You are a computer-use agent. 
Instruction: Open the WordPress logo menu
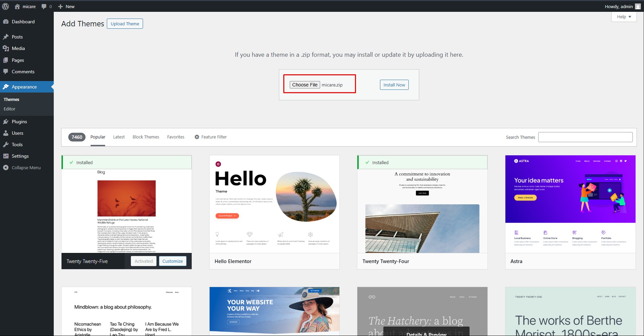click(5, 6)
